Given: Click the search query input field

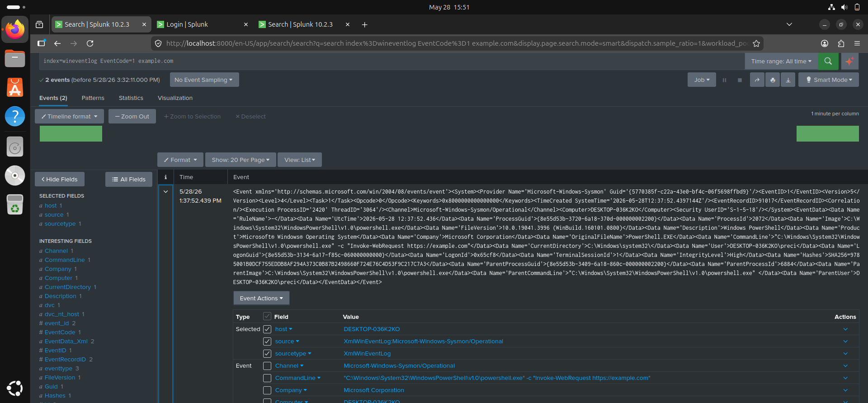Looking at the screenshot, I should 392,61.
